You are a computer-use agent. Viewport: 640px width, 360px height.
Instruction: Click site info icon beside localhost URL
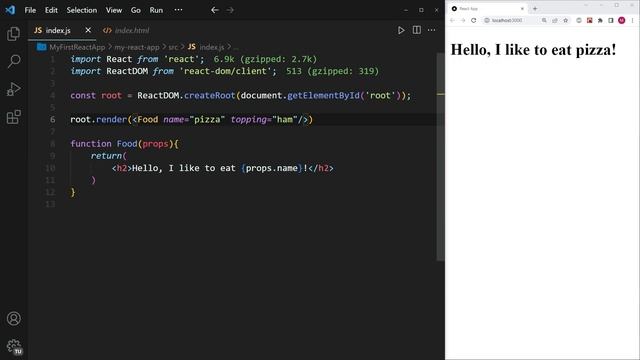pyautogui.click(x=487, y=20)
